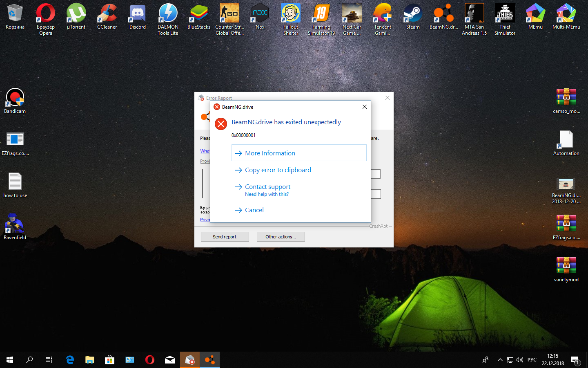Show hidden system tray icons
This screenshot has width=588, height=368.
[500, 360]
